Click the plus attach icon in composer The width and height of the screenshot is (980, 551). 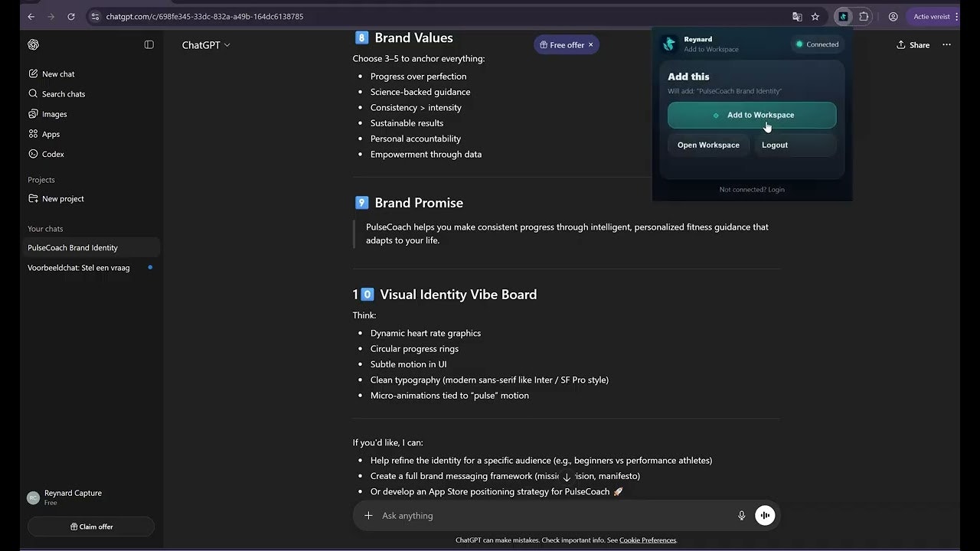[x=368, y=516]
